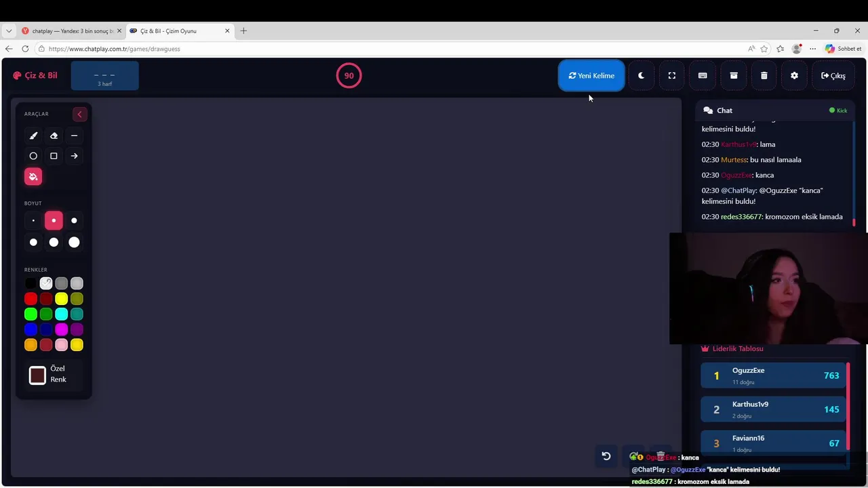Pick the dark red maroon swatch
Screen dimensions: 868x488
point(46,299)
